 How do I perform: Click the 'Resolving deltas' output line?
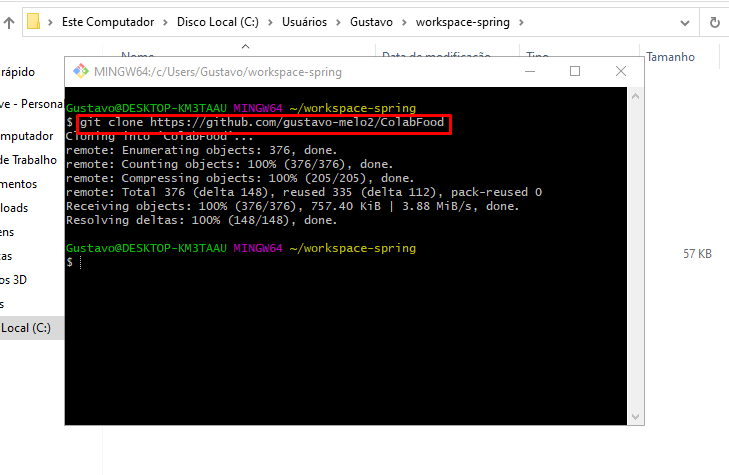tap(201, 220)
